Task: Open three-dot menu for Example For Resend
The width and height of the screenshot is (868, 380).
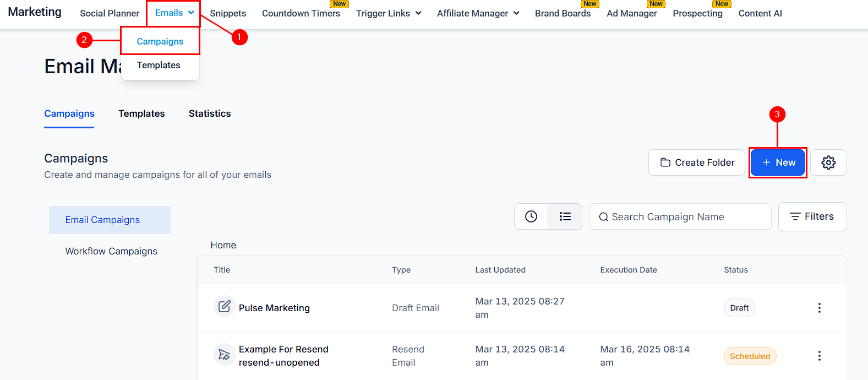Action: point(819,356)
